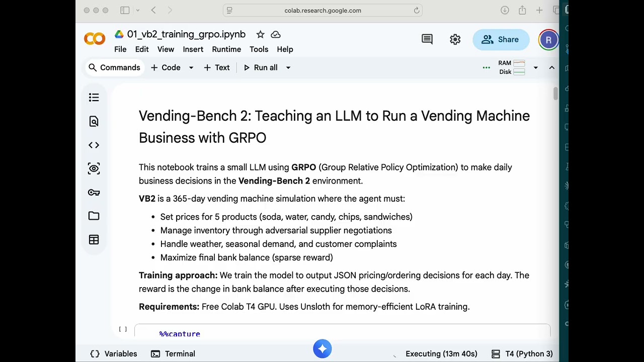Open RAM and Disk resource usage
The image size is (644, 362).
[512, 67]
